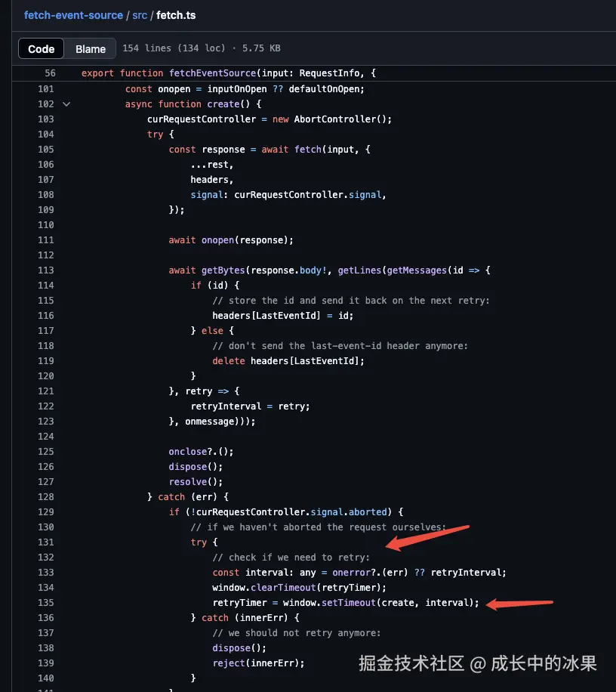The width and height of the screenshot is (616, 692).
Task: Click the fetchEventSource function name in sticky header
Action: (213, 73)
